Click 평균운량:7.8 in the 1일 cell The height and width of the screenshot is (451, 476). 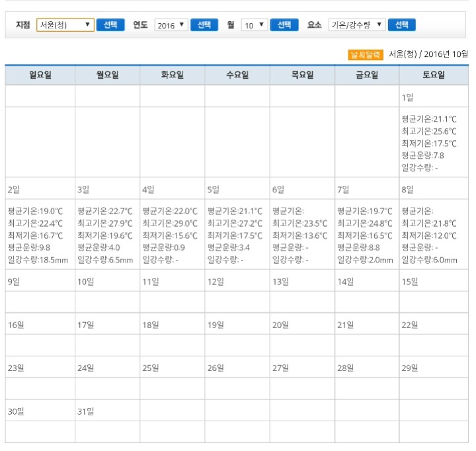point(423,155)
